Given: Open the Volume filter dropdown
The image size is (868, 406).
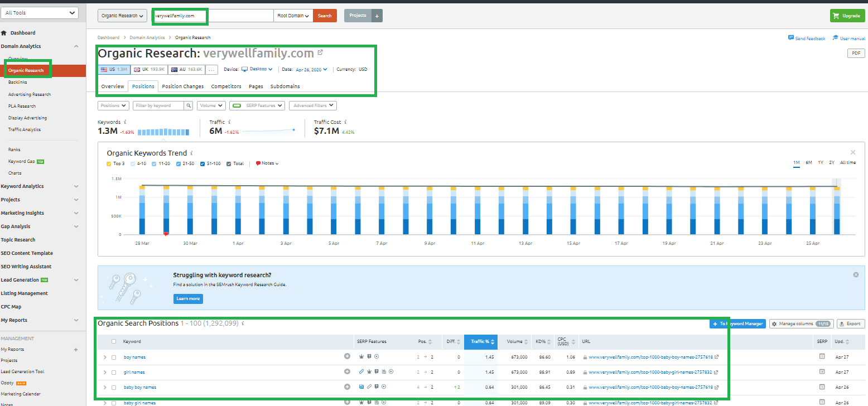Looking at the screenshot, I should (211, 105).
